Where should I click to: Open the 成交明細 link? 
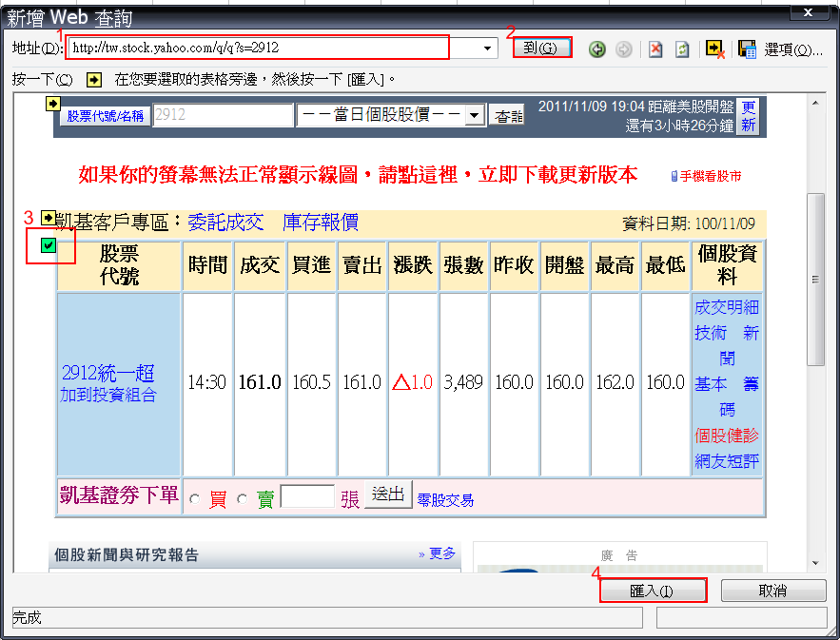727,307
